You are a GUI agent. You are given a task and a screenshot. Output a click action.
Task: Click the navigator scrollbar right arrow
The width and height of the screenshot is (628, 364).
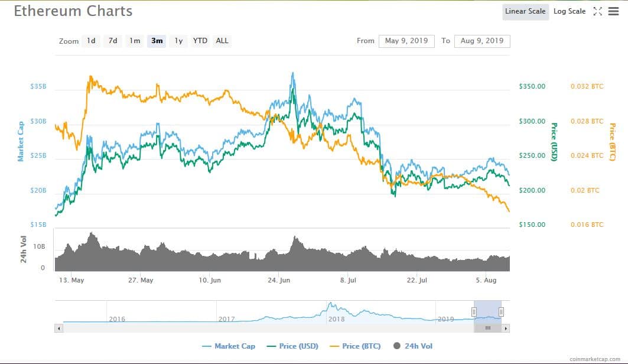pos(506,327)
